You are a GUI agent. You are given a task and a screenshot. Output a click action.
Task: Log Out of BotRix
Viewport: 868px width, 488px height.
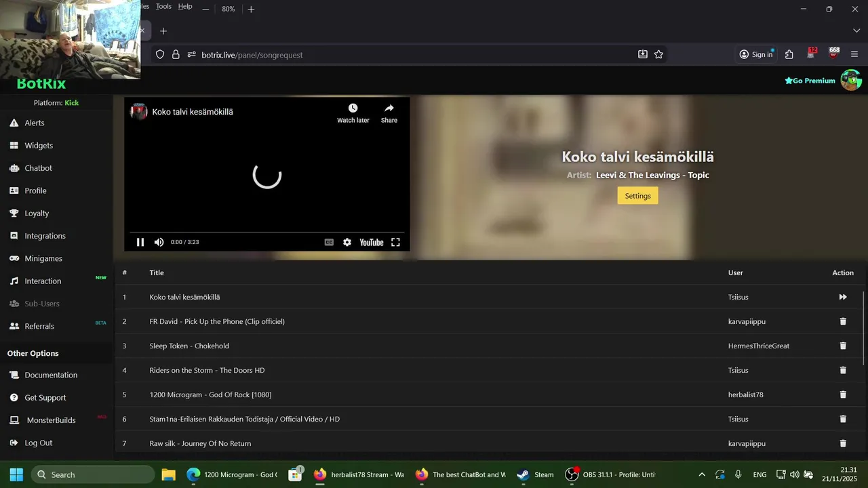coord(38,443)
